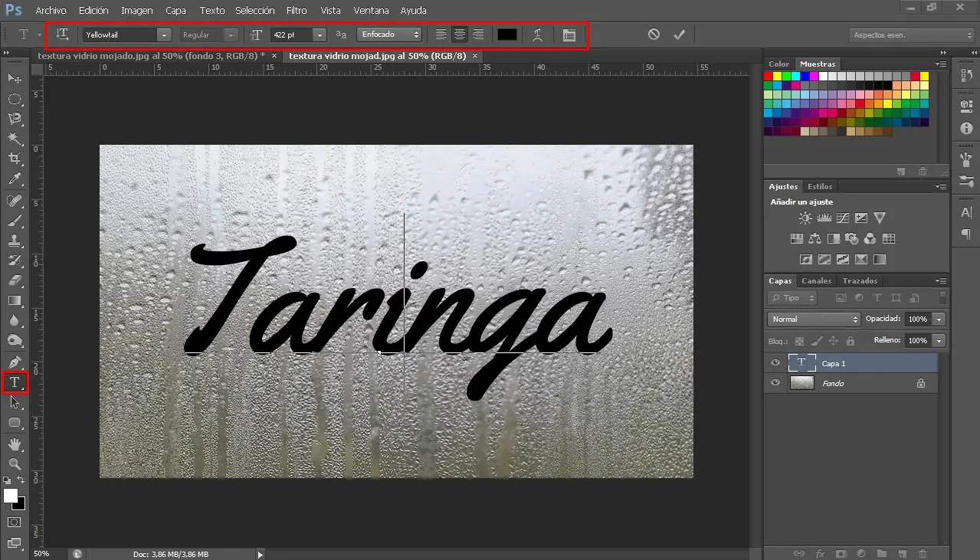Switch to the Estilos tab
980x560 pixels.
pos(820,187)
